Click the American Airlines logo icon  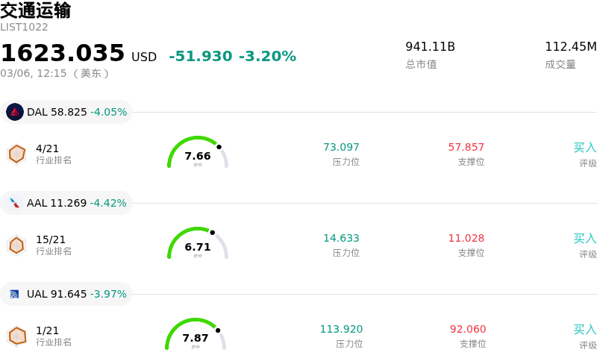(15, 203)
